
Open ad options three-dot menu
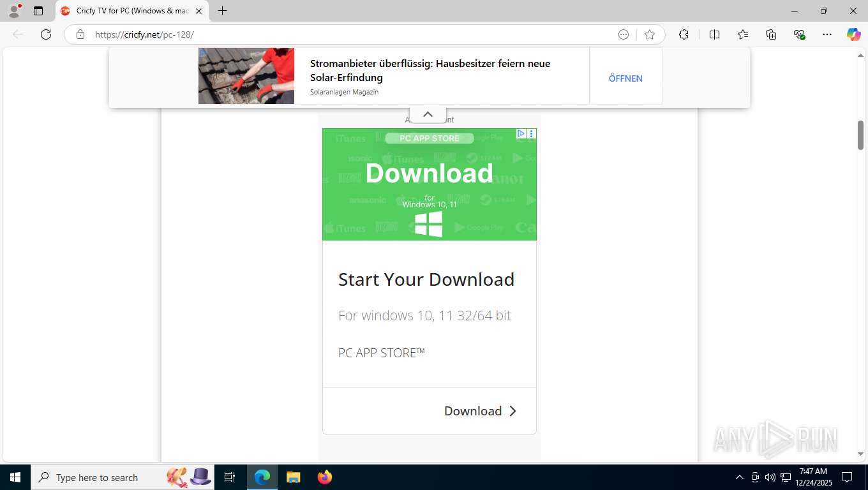[x=532, y=133]
